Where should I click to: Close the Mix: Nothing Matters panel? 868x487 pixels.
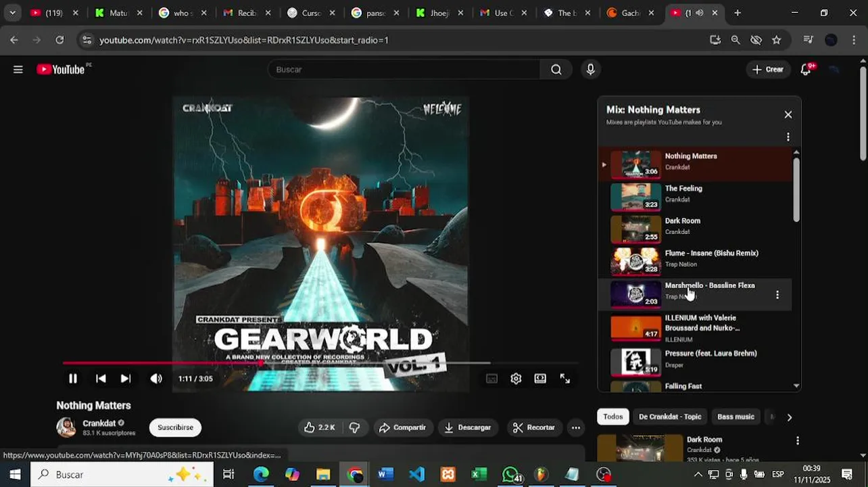788,115
